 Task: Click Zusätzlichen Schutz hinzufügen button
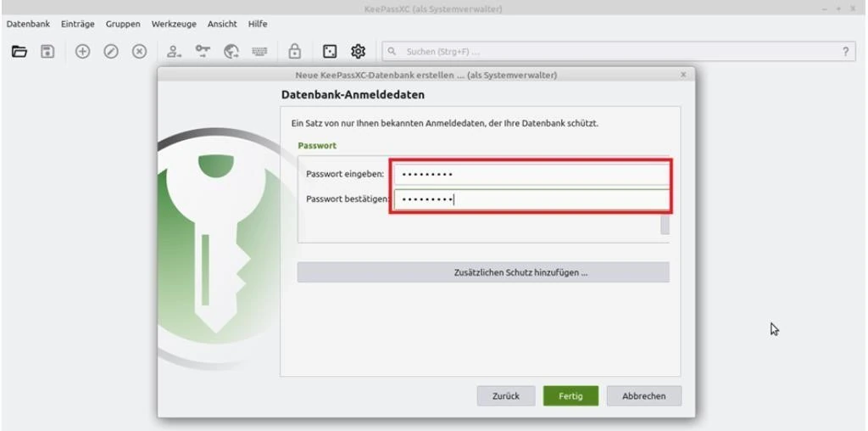click(483, 272)
